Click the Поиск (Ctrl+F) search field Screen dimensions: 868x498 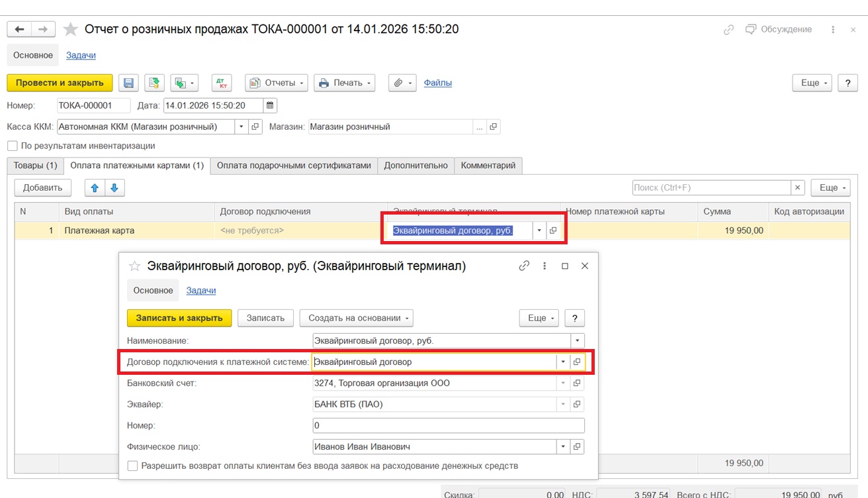[711, 187]
